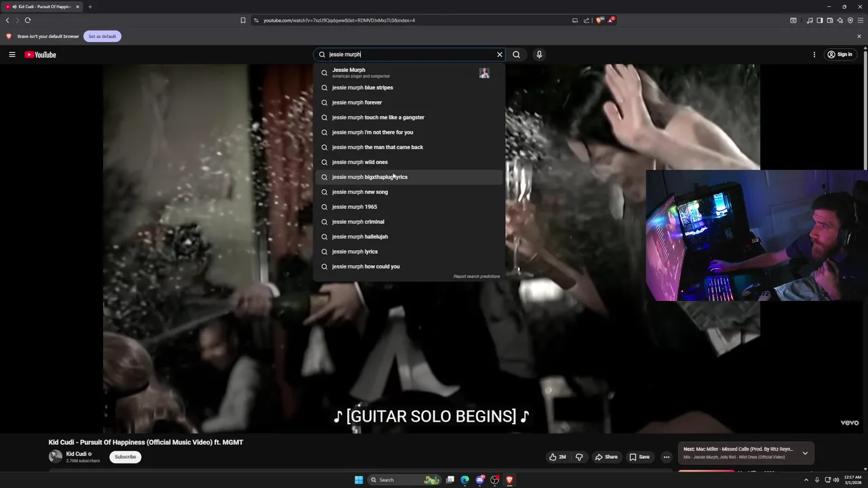Select suggestion jessie murph criminal
This screenshot has width=868, height=488.
point(409,222)
